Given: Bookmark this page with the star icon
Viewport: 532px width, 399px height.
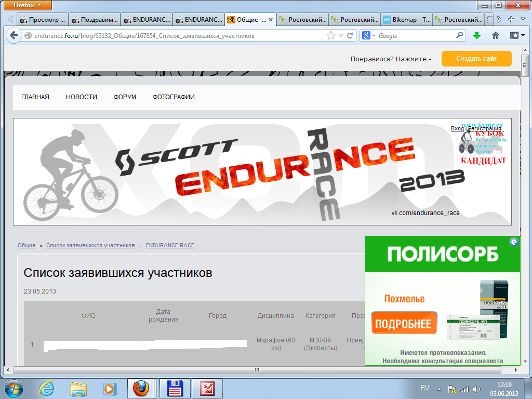Looking at the screenshot, I should pos(331,36).
